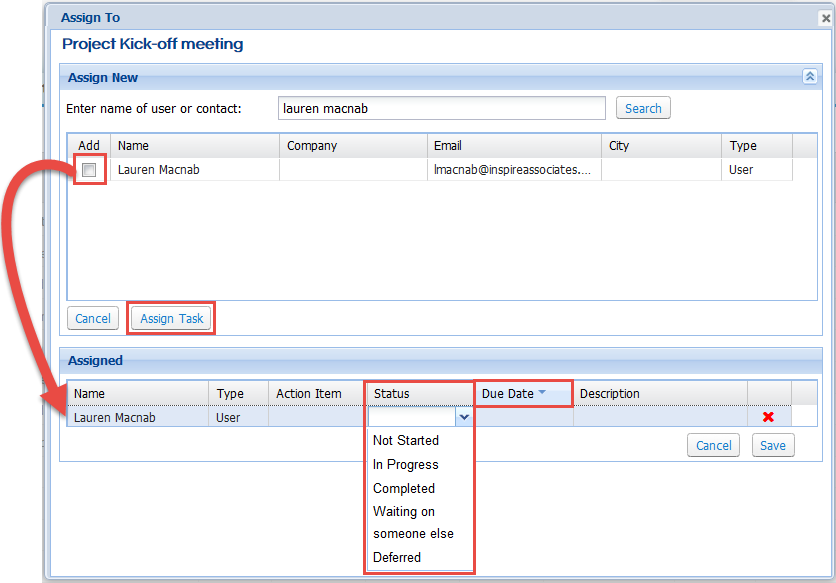Select Not Started status
The height and width of the screenshot is (583, 836).
(406, 440)
